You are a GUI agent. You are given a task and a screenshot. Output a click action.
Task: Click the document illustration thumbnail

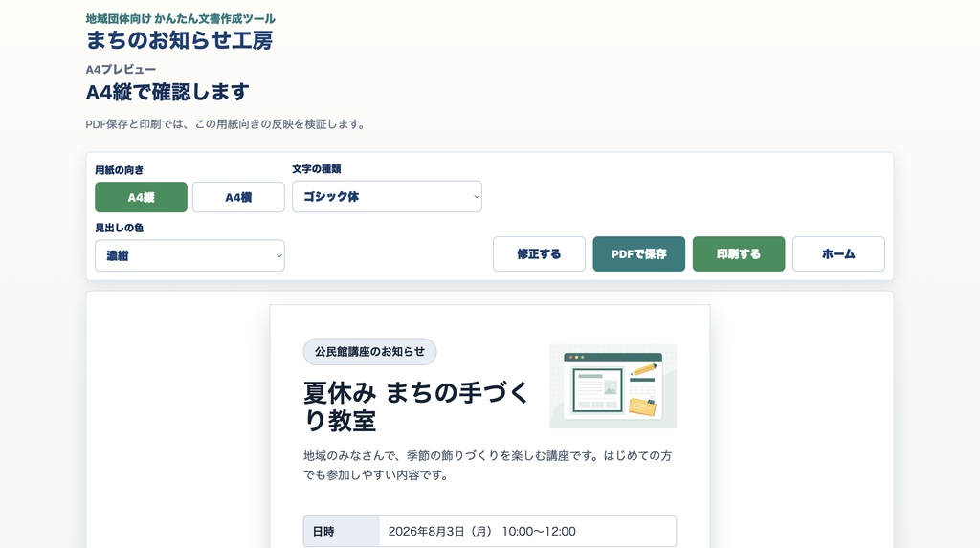tap(612, 386)
